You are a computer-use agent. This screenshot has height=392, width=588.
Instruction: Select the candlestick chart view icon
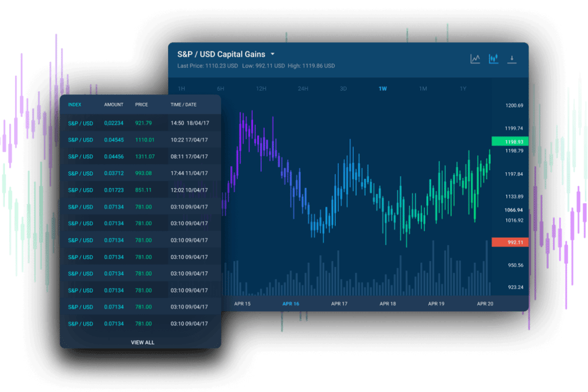pos(494,59)
